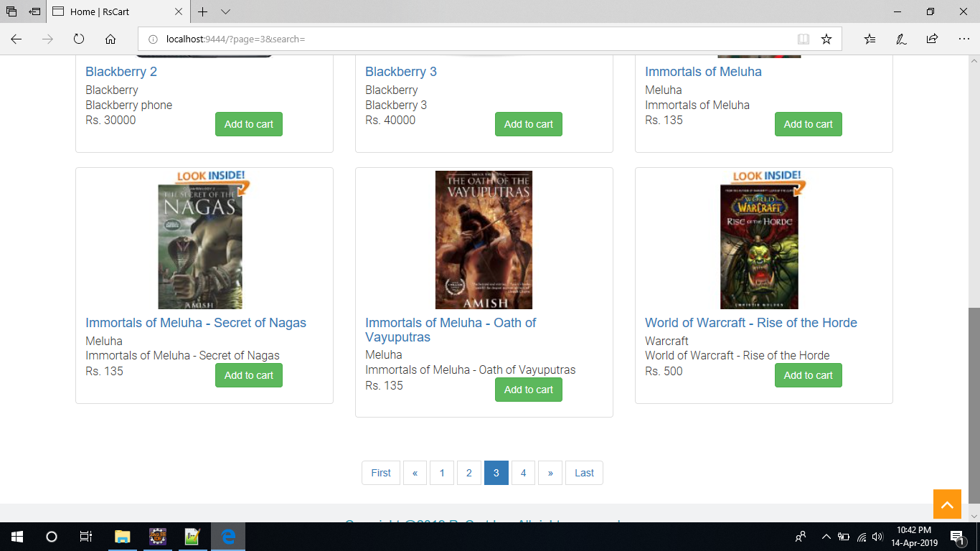Go to page 1
980x551 pixels.
coord(442,473)
